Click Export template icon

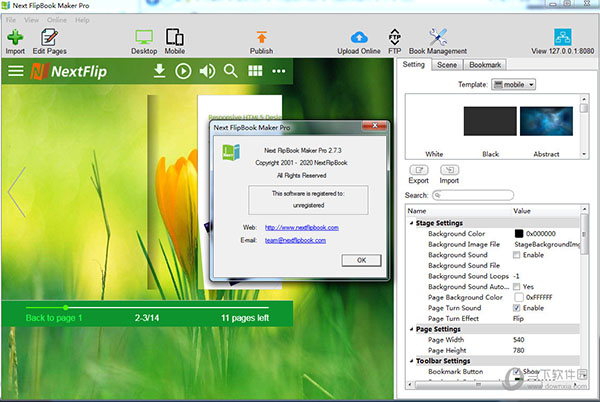(x=419, y=170)
